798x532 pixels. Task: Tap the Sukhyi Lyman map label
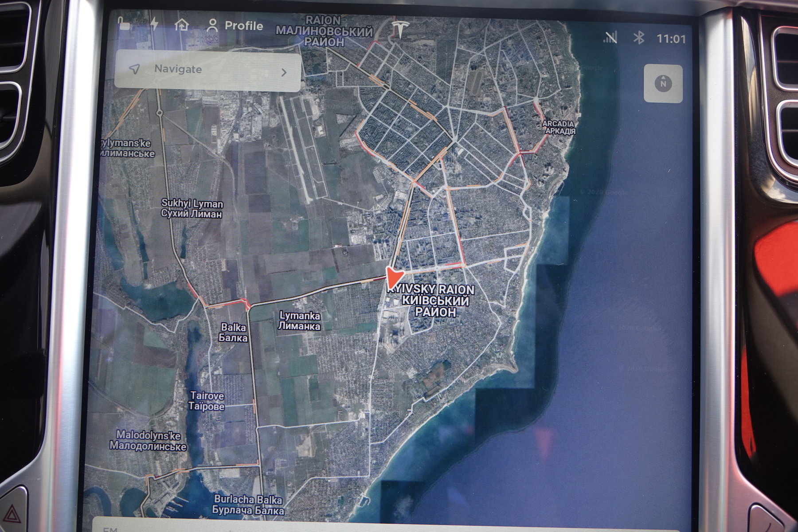(192, 208)
